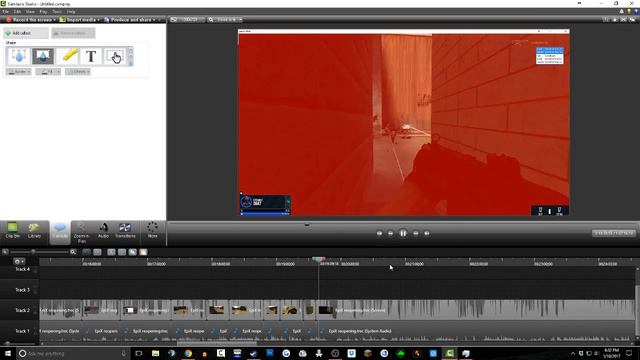The height and width of the screenshot is (360, 640).
Task: Open the Effects dropdown
Action: point(78,72)
